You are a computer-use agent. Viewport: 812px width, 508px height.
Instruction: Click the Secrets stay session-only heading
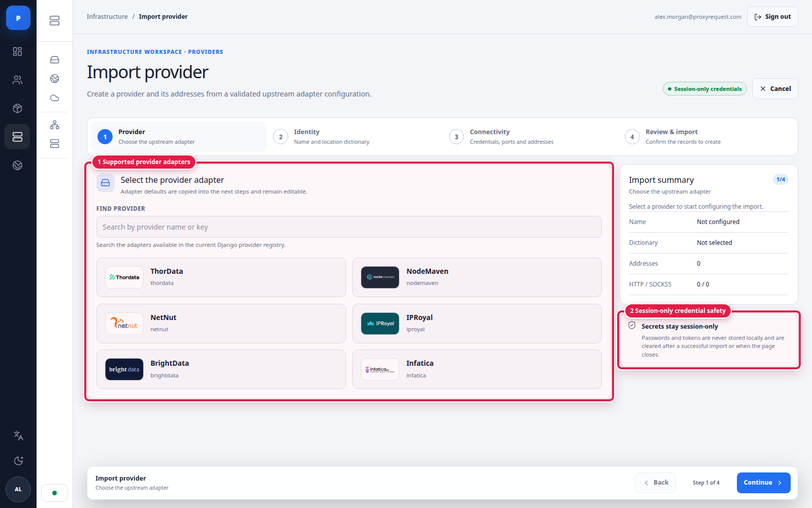point(680,327)
